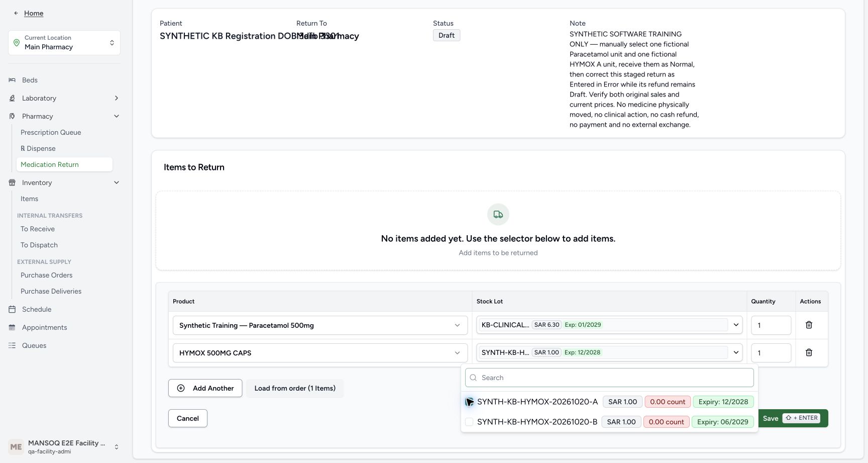
Task: Click the Draft status badge
Action: (447, 35)
